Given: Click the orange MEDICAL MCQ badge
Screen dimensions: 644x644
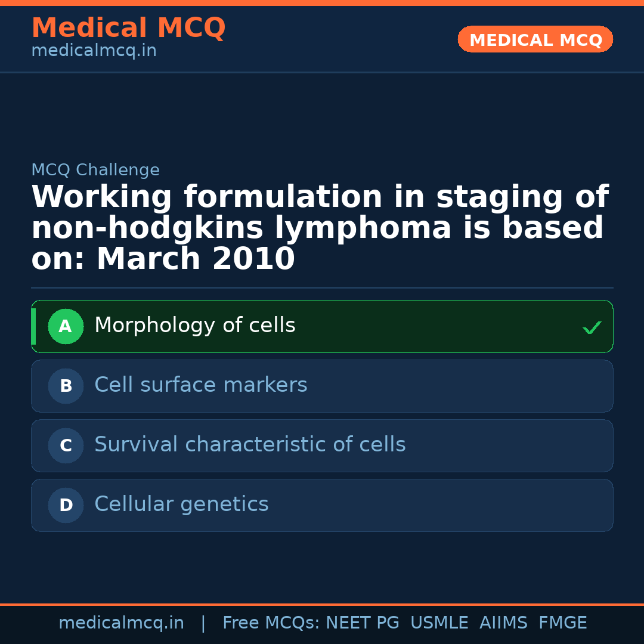Looking at the screenshot, I should [x=535, y=40].
